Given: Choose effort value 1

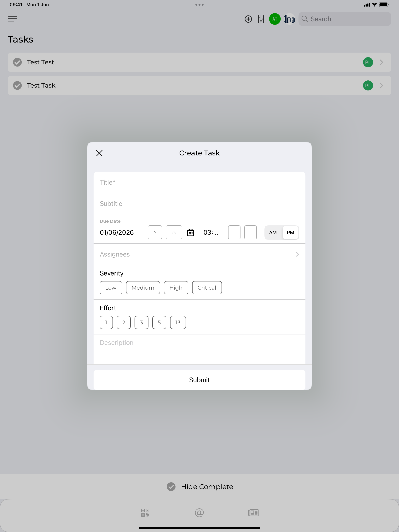Looking at the screenshot, I should tap(106, 322).
